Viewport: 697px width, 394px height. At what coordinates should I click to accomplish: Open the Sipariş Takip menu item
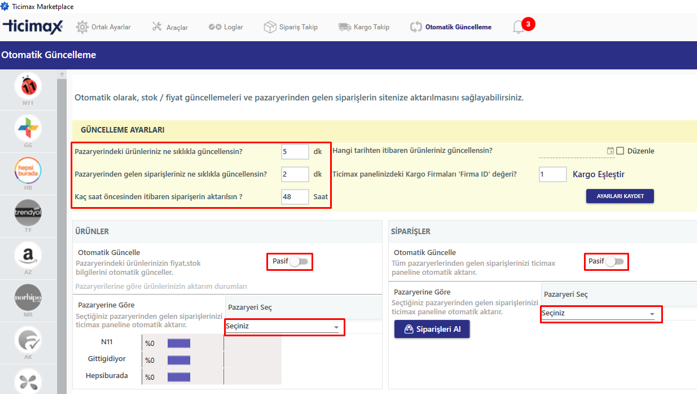pos(291,27)
